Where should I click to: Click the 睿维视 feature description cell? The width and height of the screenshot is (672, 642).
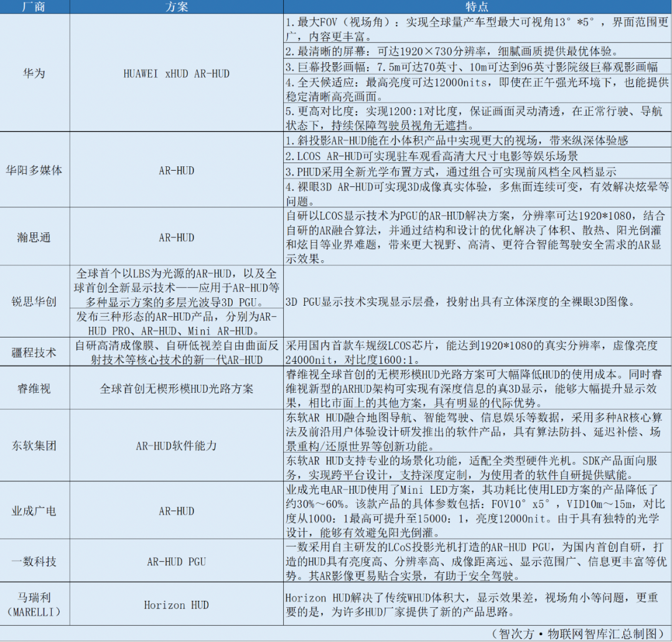(477, 388)
